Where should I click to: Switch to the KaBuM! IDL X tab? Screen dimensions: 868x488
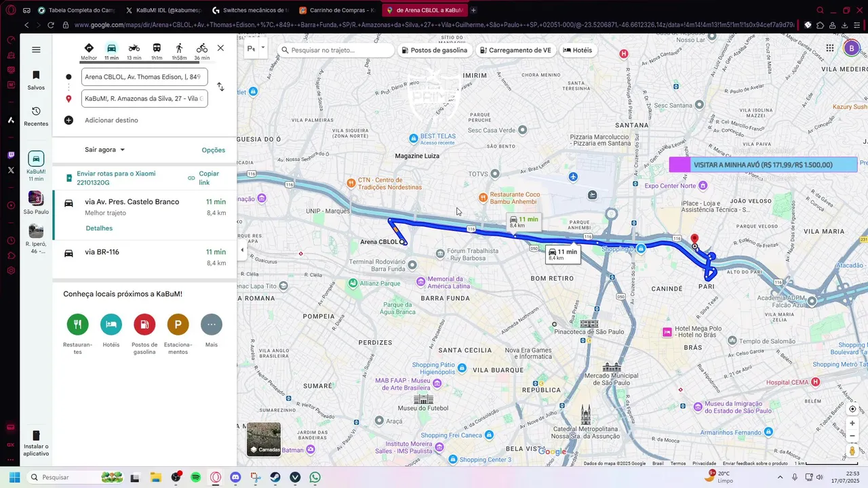tap(164, 10)
